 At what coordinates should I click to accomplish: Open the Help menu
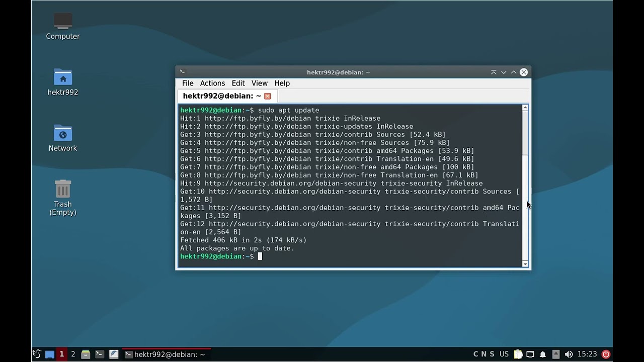282,83
